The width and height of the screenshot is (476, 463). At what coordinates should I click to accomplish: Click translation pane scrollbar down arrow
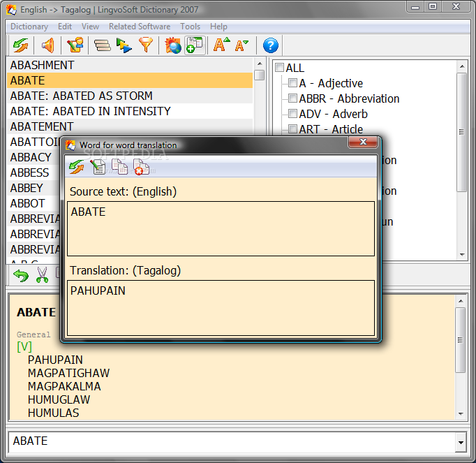pos(461,414)
